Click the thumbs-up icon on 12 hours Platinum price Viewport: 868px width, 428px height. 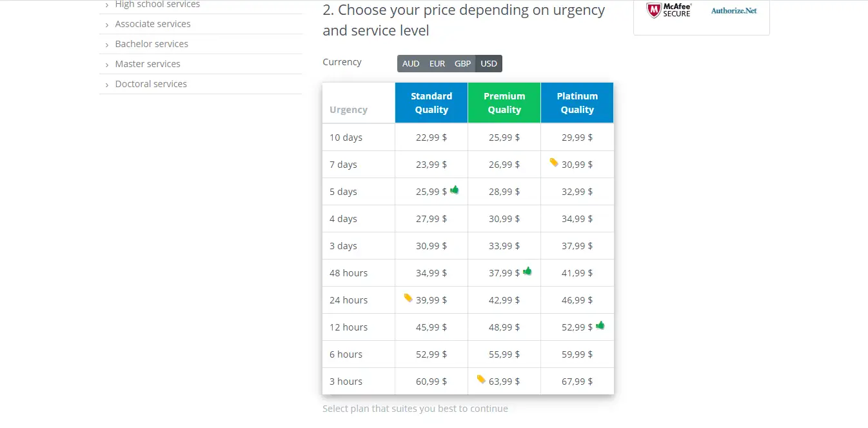click(601, 325)
